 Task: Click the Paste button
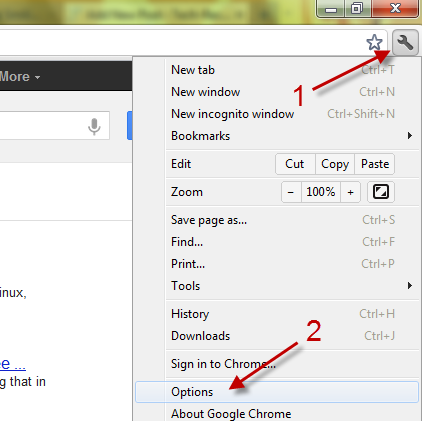pyautogui.click(x=375, y=164)
